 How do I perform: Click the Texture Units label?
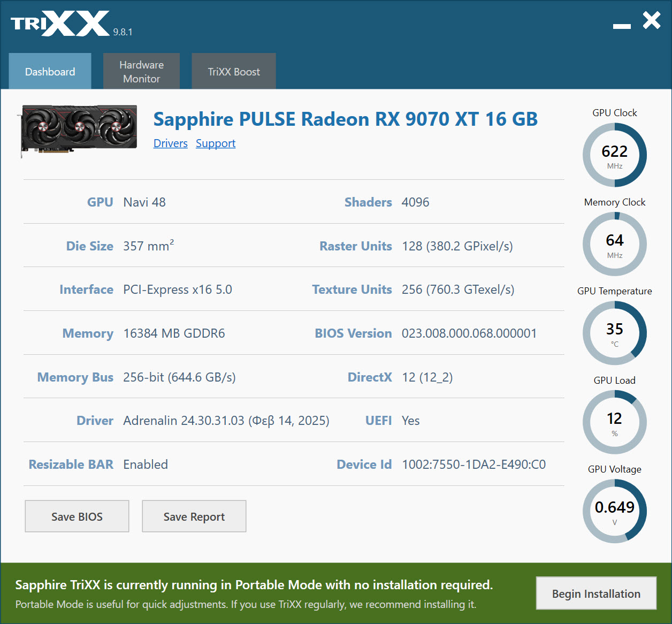pos(352,290)
